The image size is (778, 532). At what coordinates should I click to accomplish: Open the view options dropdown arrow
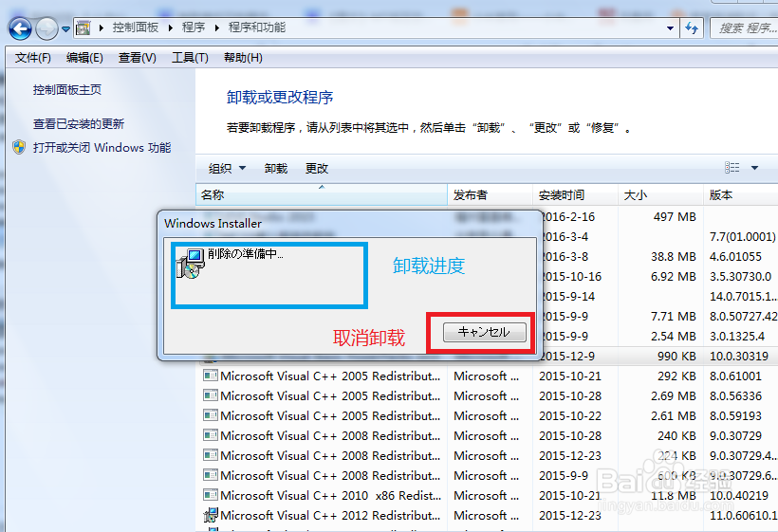pyautogui.click(x=754, y=168)
